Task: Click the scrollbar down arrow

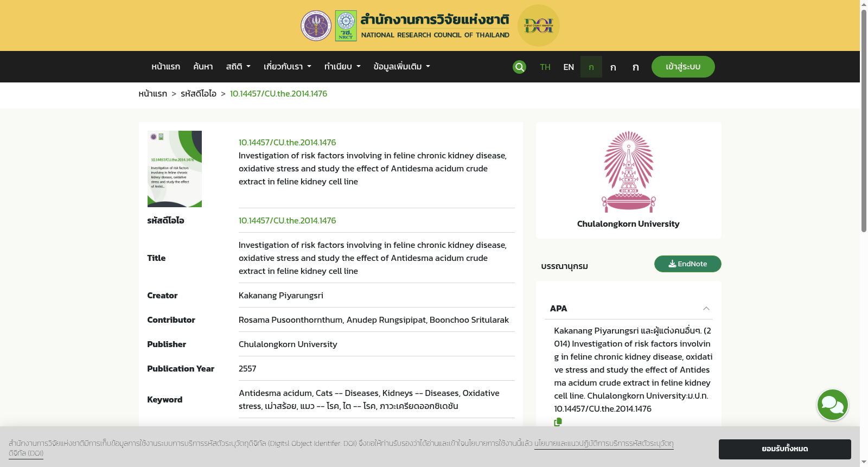Action: 864,463
